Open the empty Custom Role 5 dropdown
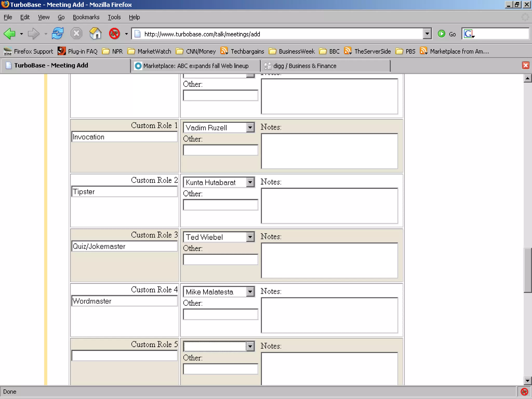532x399 pixels. [250, 346]
